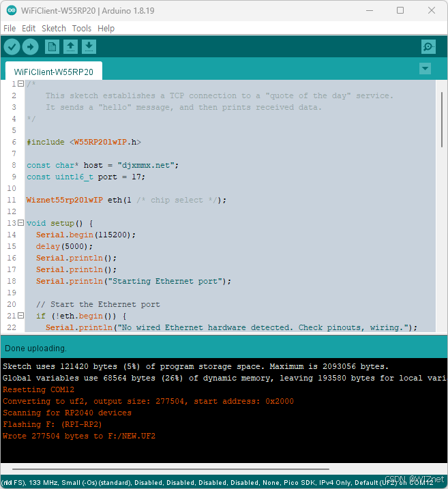Click the console horizontal scrollbar

coord(171,469)
